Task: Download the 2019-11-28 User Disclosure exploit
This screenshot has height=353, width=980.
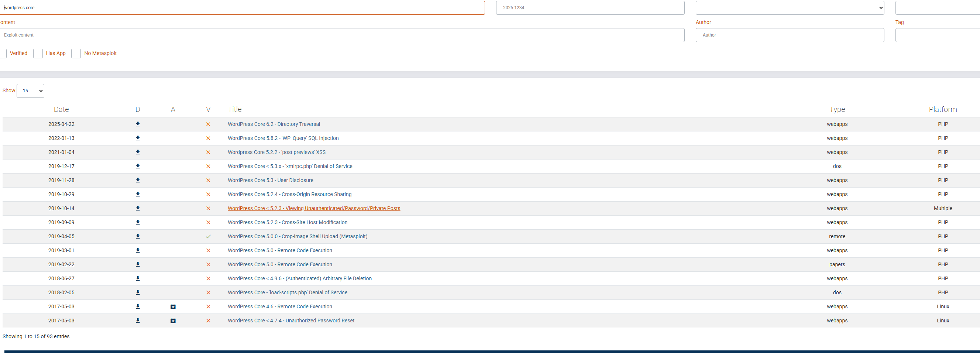Action: [x=138, y=180]
